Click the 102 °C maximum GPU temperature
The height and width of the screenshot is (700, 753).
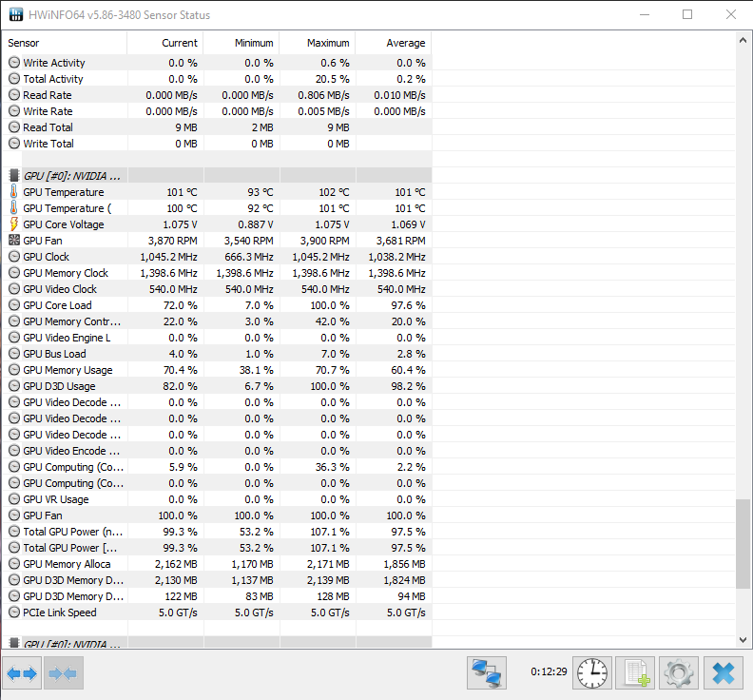(335, 192)
